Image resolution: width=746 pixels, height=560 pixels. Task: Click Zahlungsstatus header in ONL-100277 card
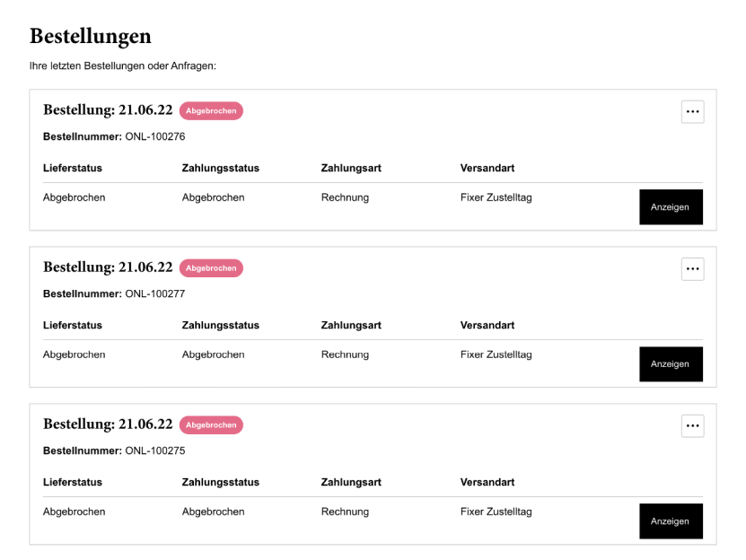click(x=220, y=325)
